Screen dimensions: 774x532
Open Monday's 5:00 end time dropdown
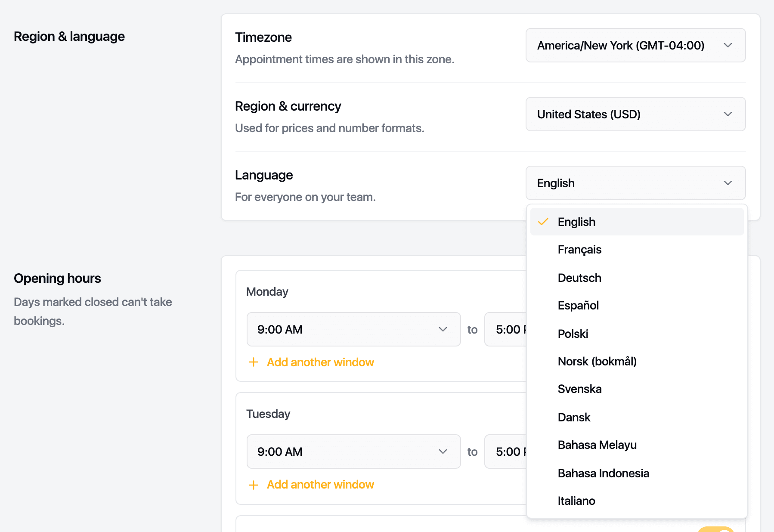click(x=506, y=329)
